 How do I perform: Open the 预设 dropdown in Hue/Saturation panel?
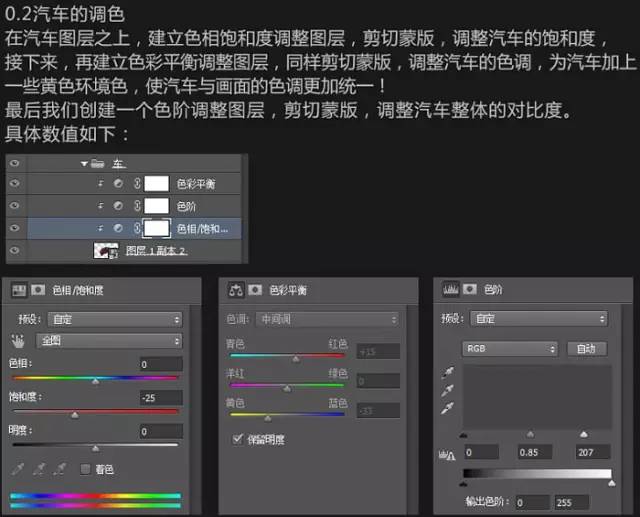tap(112, 319)
